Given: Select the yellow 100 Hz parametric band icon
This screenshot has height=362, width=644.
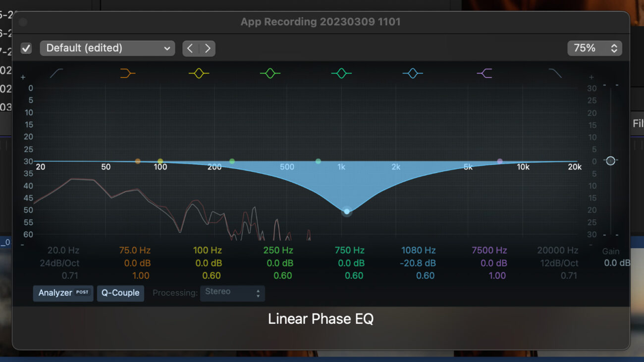Looking at the screenshot, I should [x=198, y=73].
